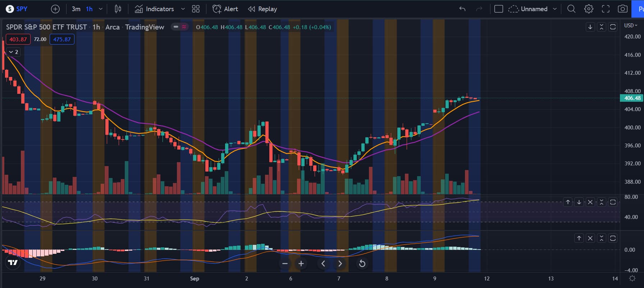Image resolution: width=644 pixels, height=288 pixels.
Task: Zoom out the chart with minus button
Action: click(285, 264)
